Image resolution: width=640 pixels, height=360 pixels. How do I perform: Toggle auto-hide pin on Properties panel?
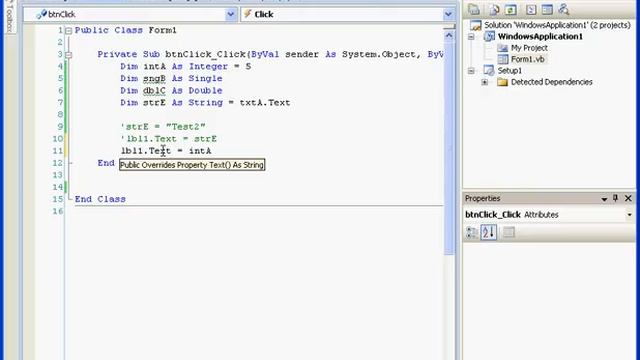[x=616, y=198]
